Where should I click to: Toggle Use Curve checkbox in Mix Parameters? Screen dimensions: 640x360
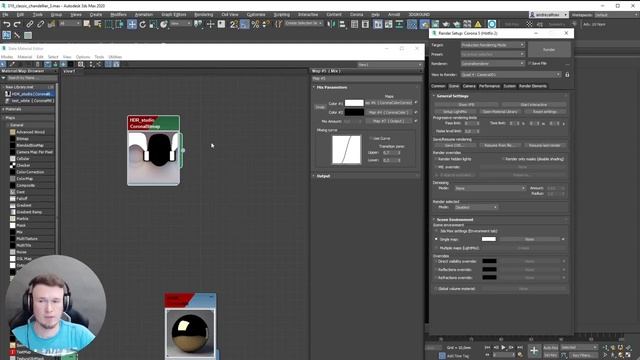[371, 138]
